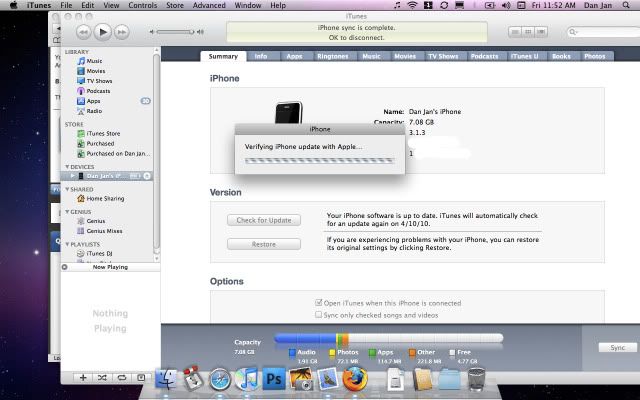Switch to the Info tab

coord(261,56)
